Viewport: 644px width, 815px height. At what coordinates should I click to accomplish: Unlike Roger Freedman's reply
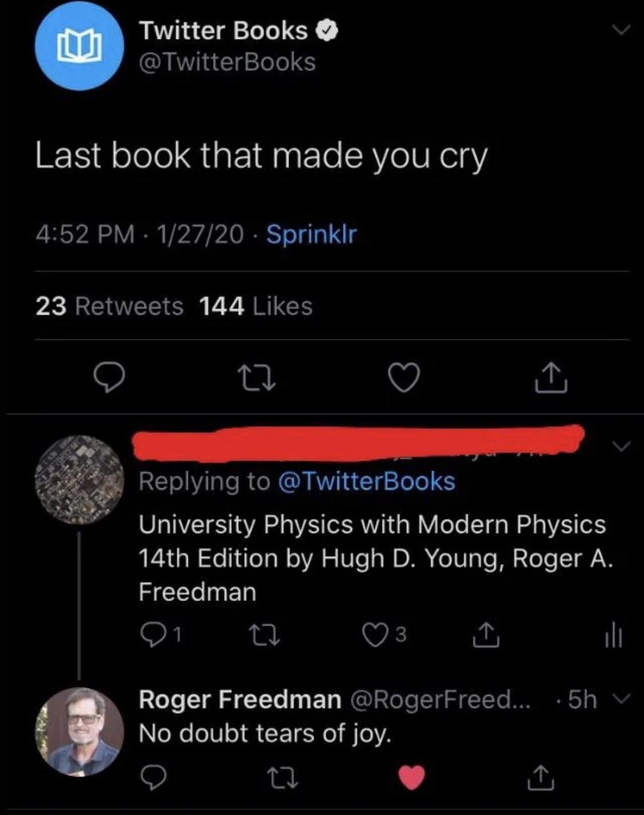pos(412,777)
